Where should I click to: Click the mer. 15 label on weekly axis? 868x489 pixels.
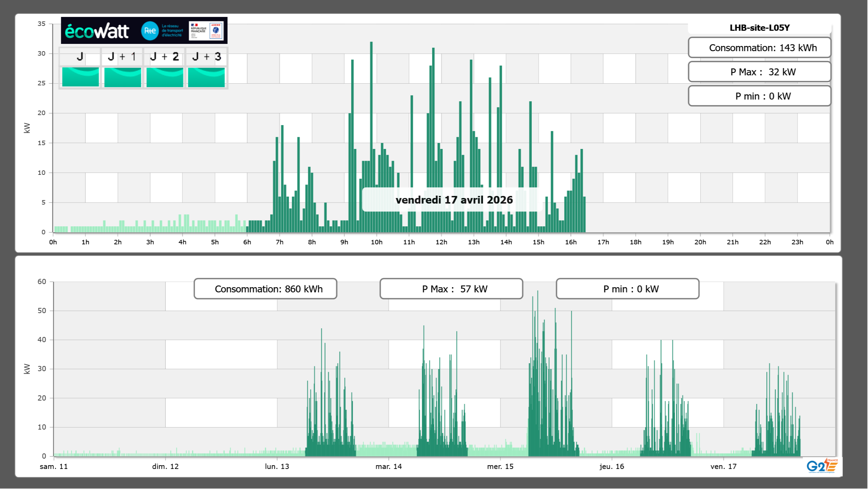500,466
